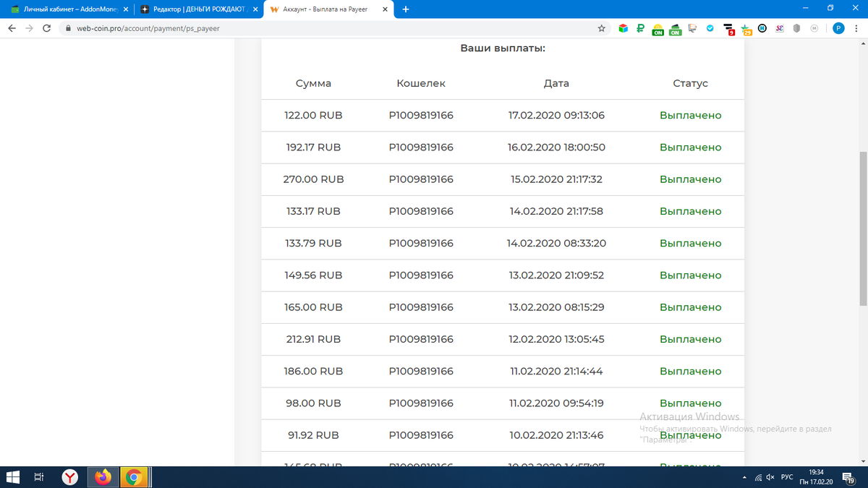Image resolution: width=868 pixels, height=488 pixels.
Task: Click the date 12.02.2020 13:05:45
Action: pos(556,339)
